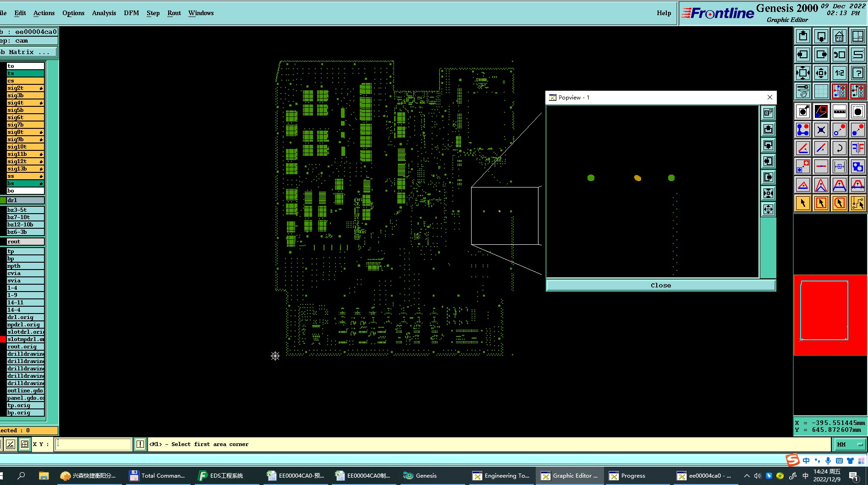Select the rotate feature tool icon

coord(839,148)
